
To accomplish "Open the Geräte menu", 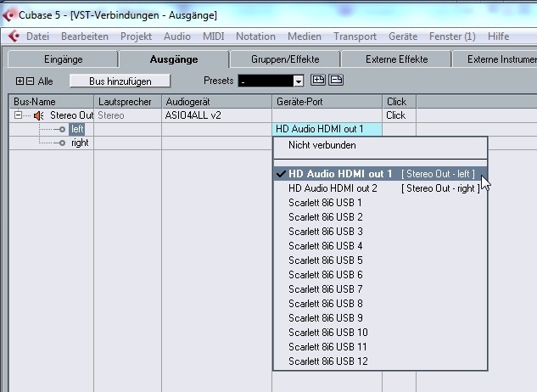I will (403, 36).
